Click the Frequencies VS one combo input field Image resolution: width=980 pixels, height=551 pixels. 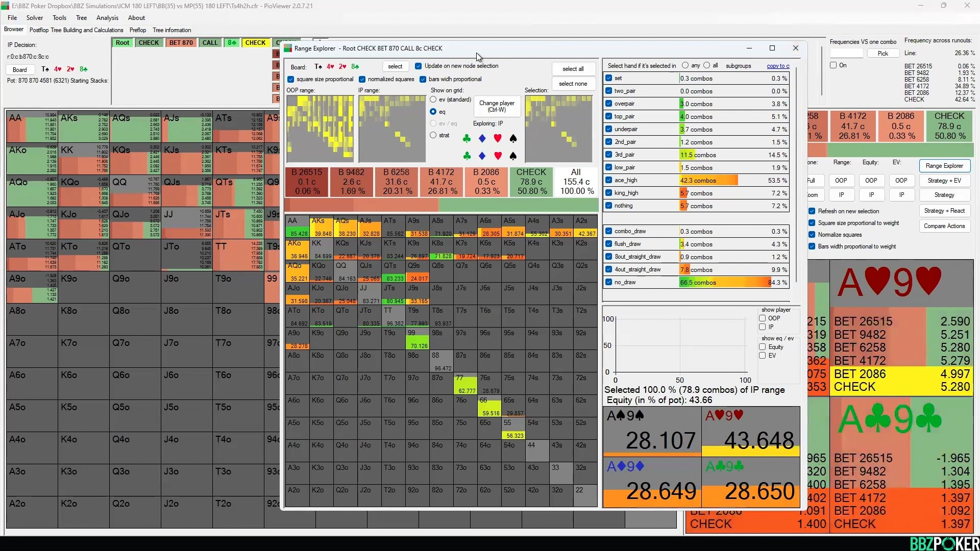click(846, 53)
